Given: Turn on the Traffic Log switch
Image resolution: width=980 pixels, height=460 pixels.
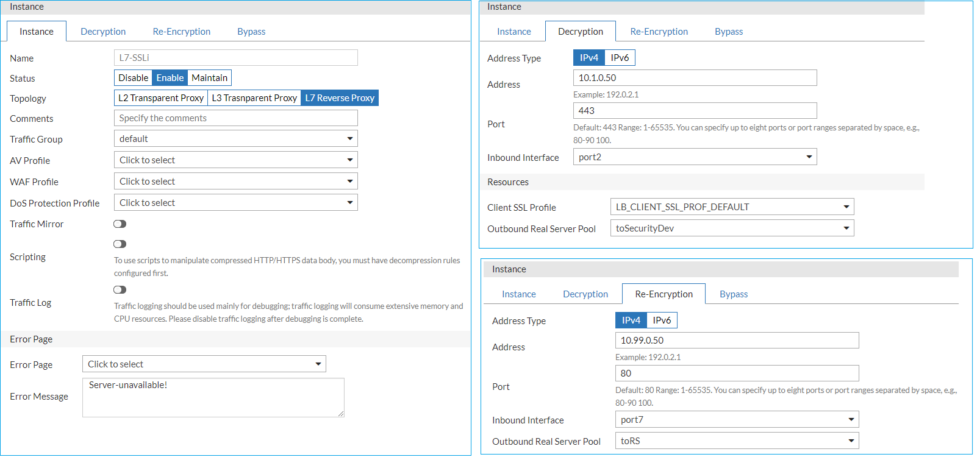Looking at the screenshot, I should pyautogui.click(x=120, y=290).
